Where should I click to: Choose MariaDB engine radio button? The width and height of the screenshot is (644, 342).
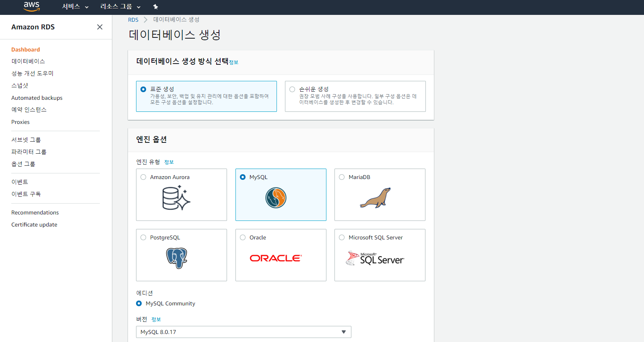pos(342,177)
